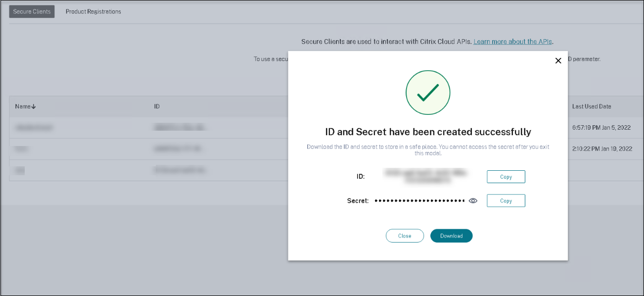This screenshot has height=296, width=644.
Task: Close the modal with the X icon
Action: 558,60
